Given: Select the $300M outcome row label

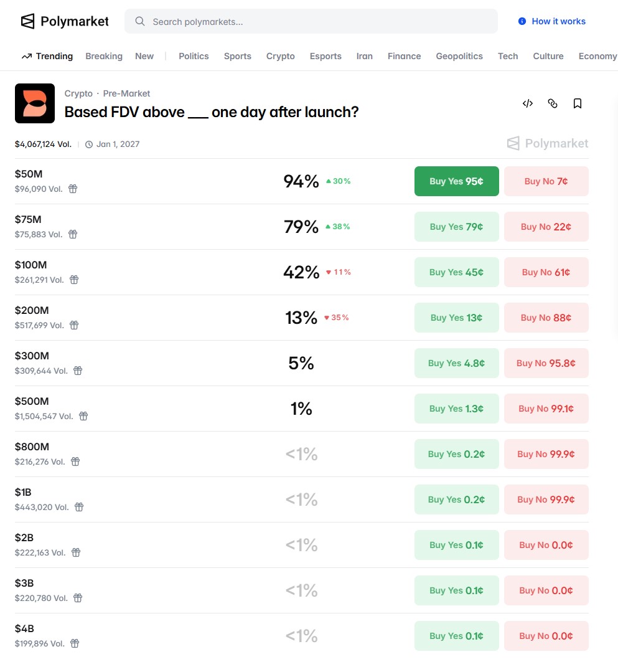Looking at the screenshot, I should coord(32,356).
